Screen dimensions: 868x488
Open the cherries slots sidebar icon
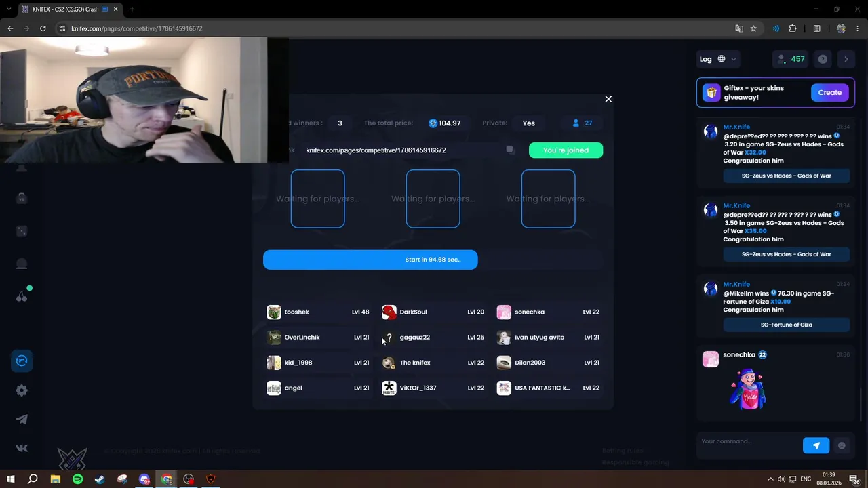point(22,296)
